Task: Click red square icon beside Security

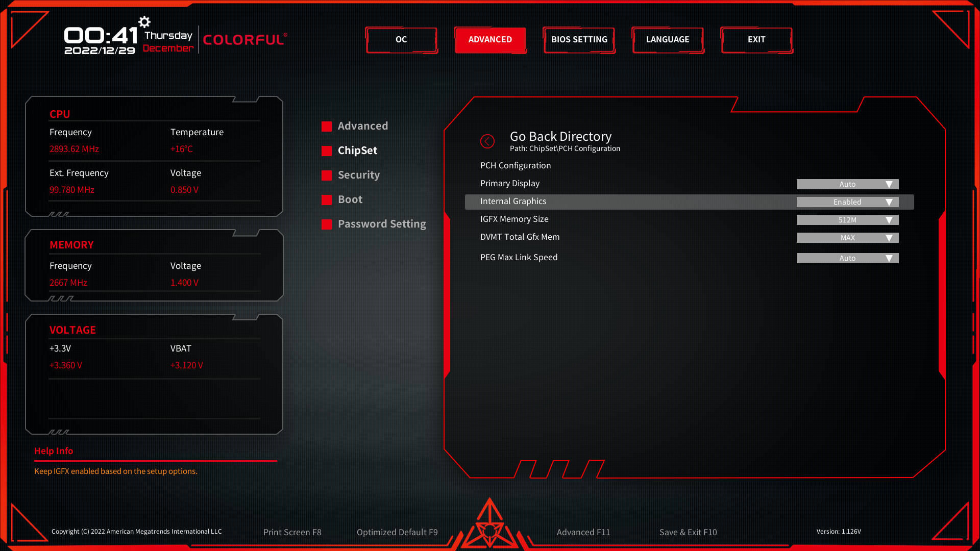Action: [327, 176]
